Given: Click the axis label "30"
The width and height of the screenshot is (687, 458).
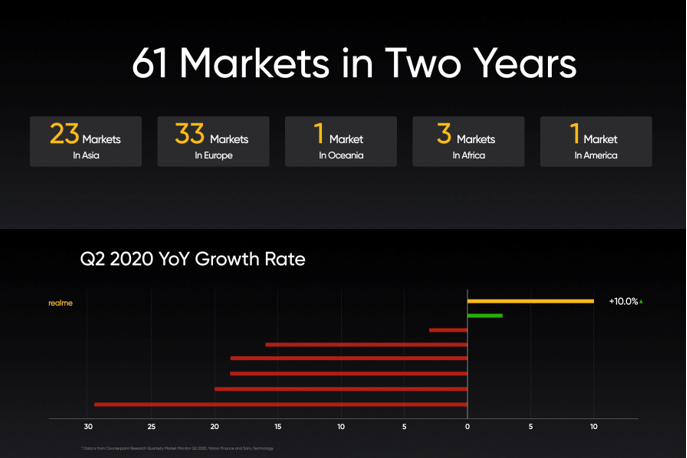Looking at the screenshot, I should click(x=88, y=426).
